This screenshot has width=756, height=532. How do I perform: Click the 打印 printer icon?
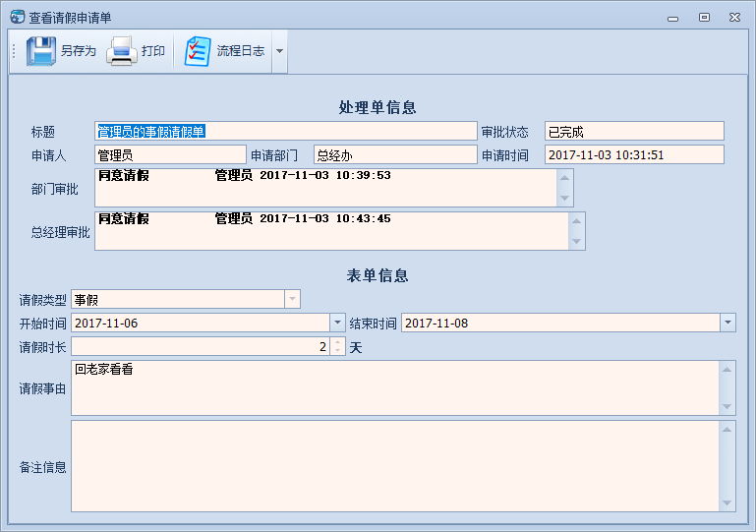[122, 51]
